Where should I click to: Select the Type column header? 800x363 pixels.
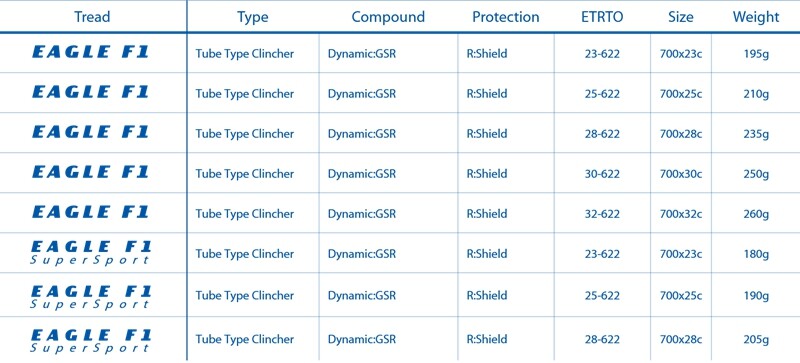click(x=253, y=17)
